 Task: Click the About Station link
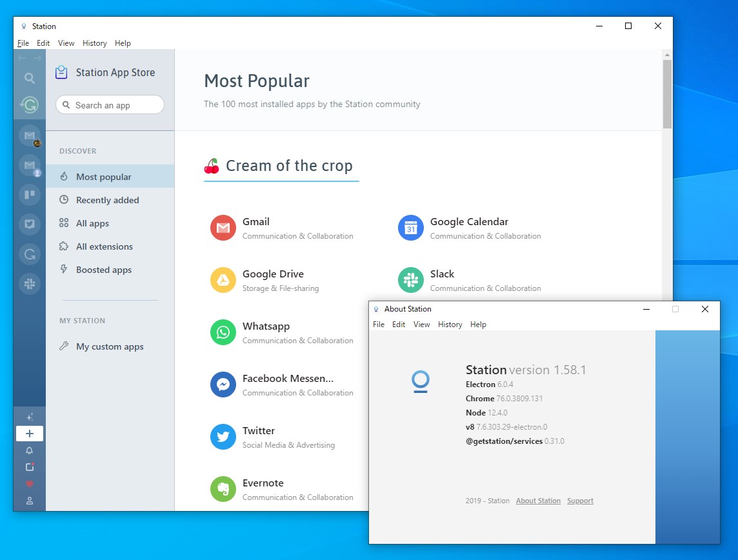click(538, 501)
